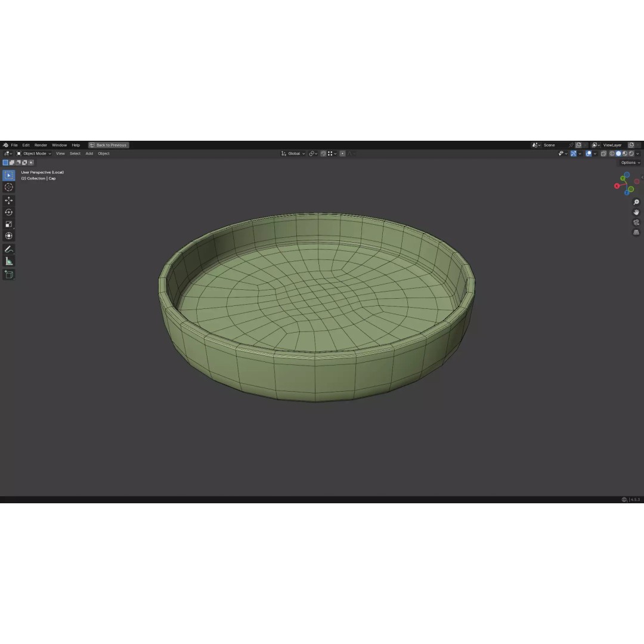
Task: Pick the Transform tool
Action: [x=8, y=236]
